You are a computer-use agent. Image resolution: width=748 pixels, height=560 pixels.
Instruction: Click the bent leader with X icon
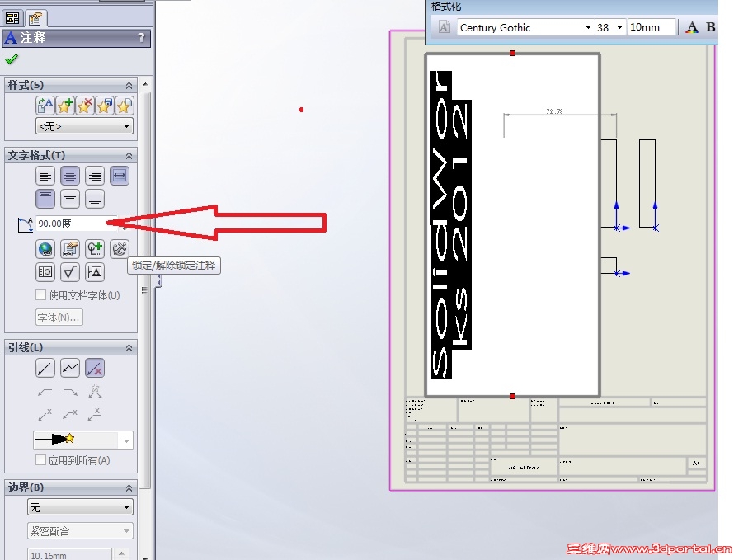pyautogui.click(x=70, y=415)
